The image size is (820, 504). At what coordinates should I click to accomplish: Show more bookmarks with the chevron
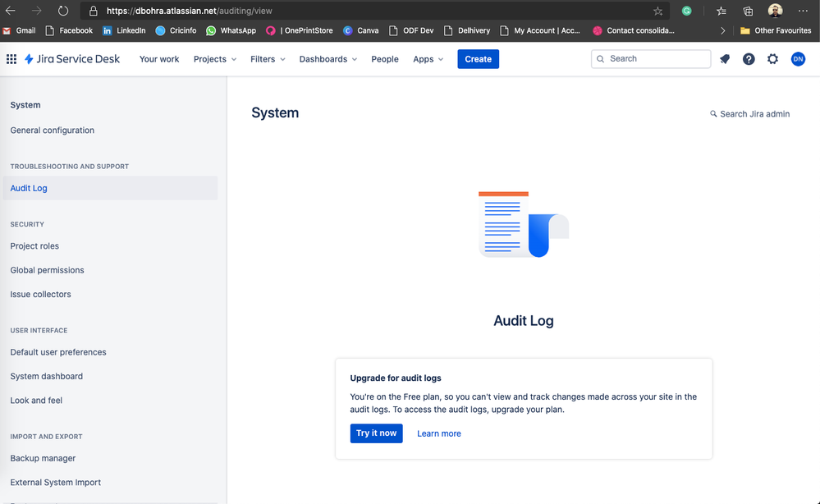pos(722,31)
